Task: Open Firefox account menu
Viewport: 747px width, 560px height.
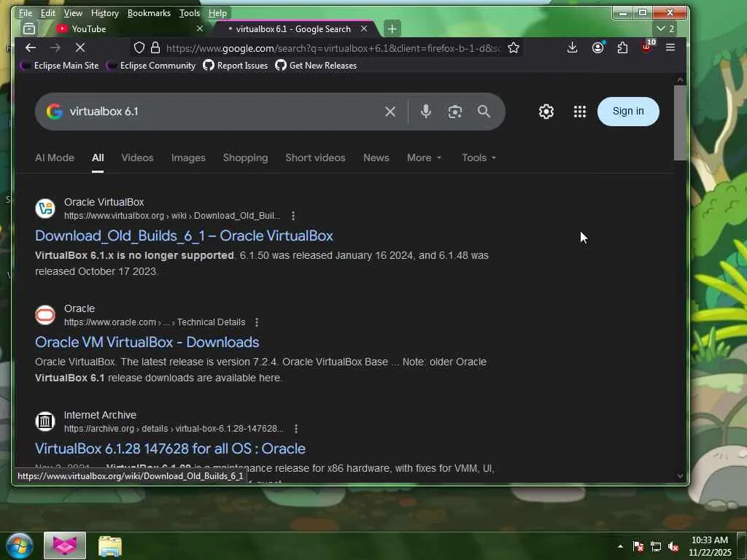Action: tap(598, 47)
